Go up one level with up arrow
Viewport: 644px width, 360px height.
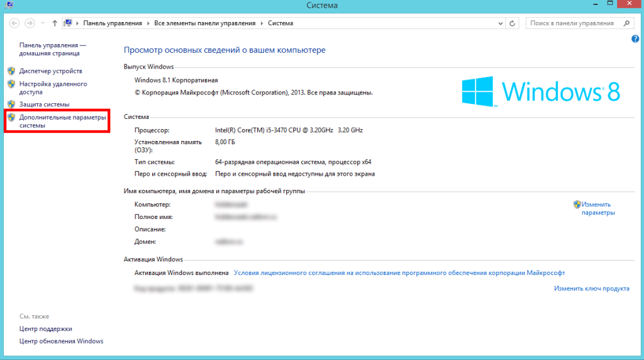click(x=55, y=23)
